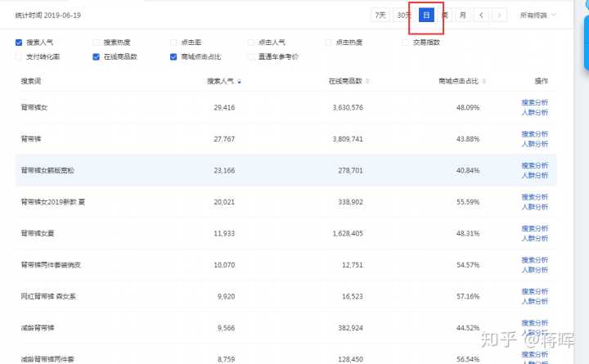Select the 7天 time range tab
The width and height of the screenshot is (589, 364).
point(380,15)
